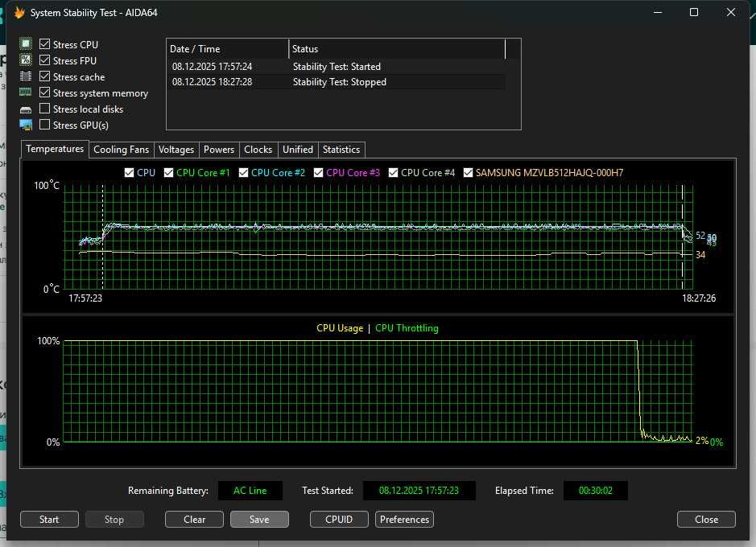Click the CPUID button
This screenshot has width=756, height=547.
coord(339,520)
